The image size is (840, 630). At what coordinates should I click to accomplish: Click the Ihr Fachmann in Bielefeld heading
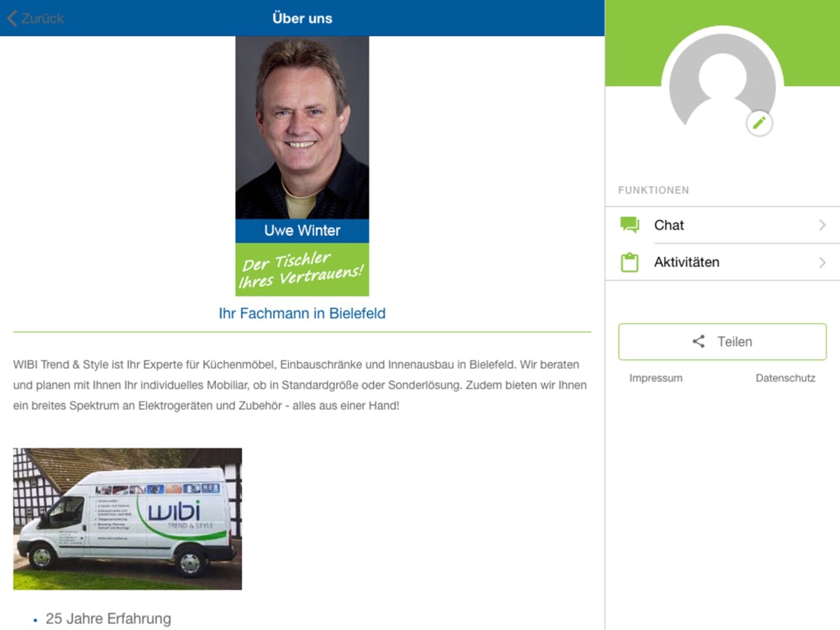(302, 313)
